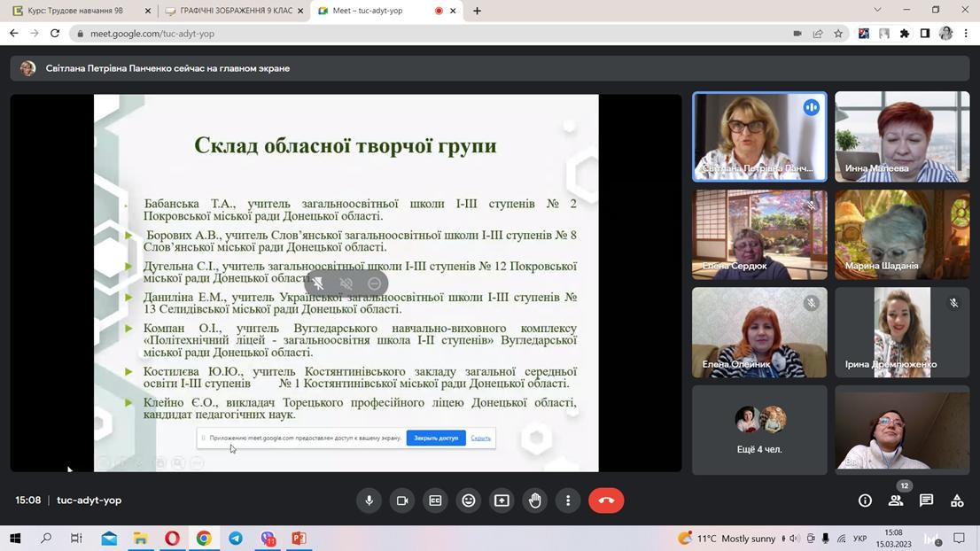Open the Activities panel
Viewport: 980px width, 551px height.
(957, 501)
